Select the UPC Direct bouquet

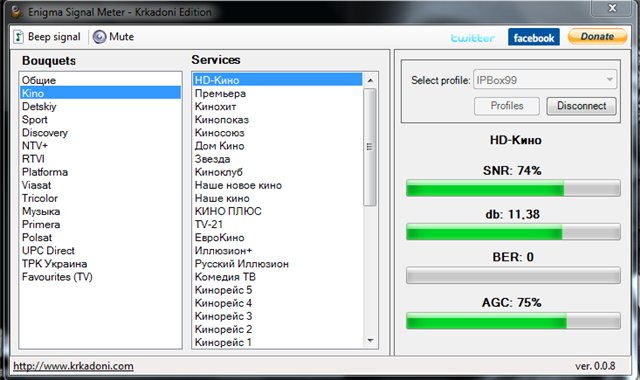[100, 250]
